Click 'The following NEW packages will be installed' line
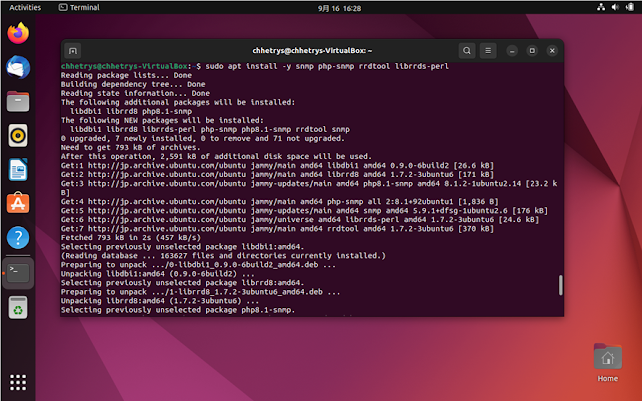Screen dimensions: 642x401 tap(162, 120)
